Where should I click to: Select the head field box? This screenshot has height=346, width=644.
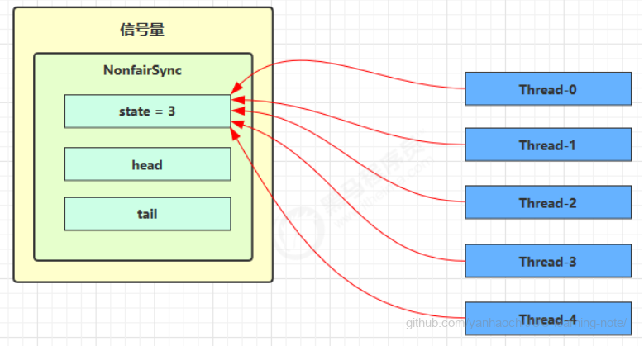coord(147,165)
